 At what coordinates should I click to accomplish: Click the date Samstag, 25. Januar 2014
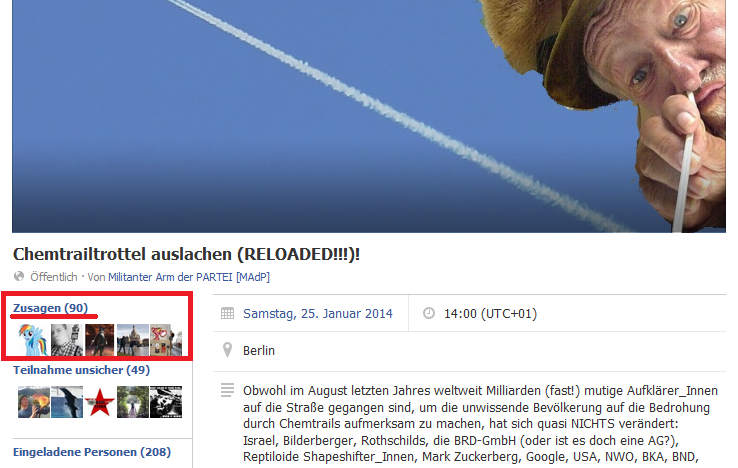click(x=318, y=314)
